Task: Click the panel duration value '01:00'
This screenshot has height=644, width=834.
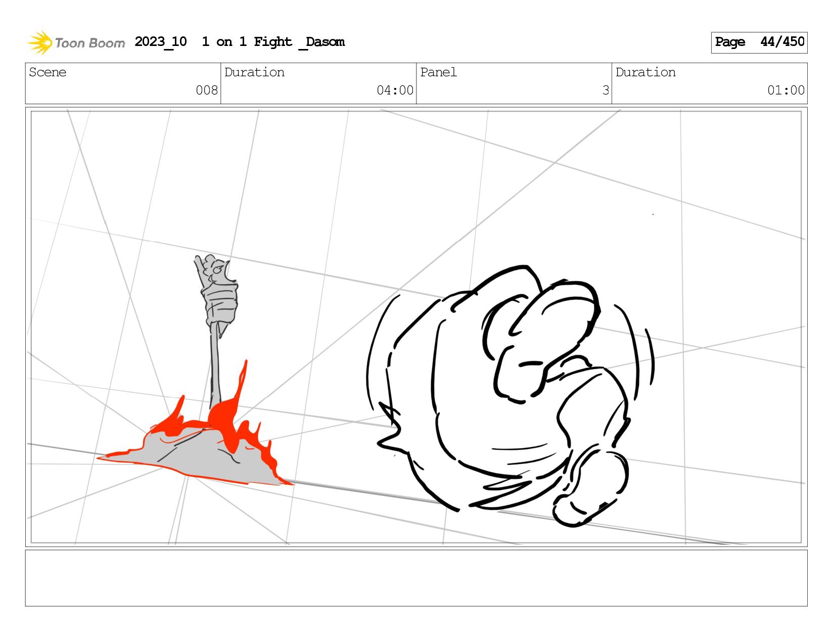Action: point(786,90)
